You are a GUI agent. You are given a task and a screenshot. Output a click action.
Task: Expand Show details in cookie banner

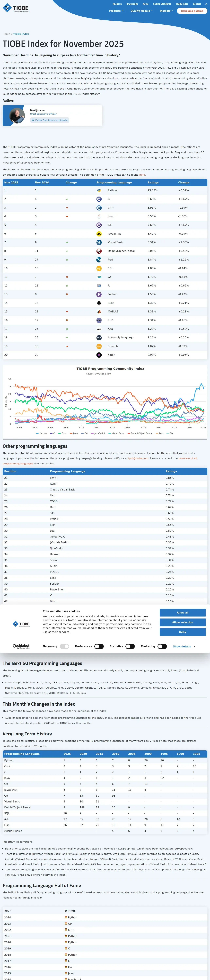tap(184, 646)
